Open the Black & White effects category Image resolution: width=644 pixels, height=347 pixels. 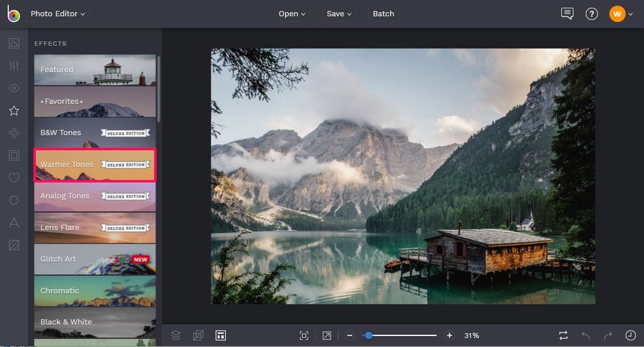[95, 322]
